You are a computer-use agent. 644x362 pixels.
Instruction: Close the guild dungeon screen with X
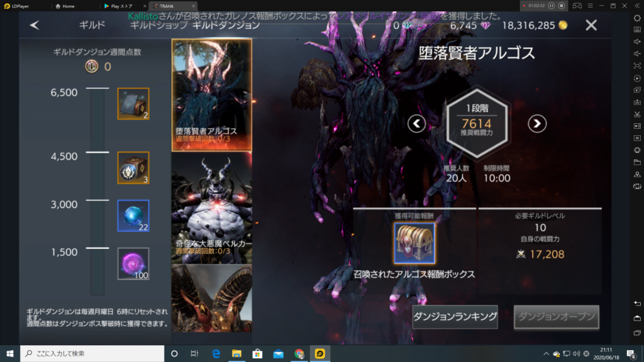click(x=591, y=25)
